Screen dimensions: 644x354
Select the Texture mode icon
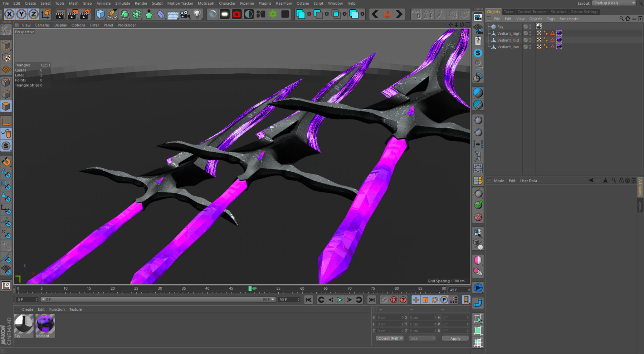coord(6,58)
